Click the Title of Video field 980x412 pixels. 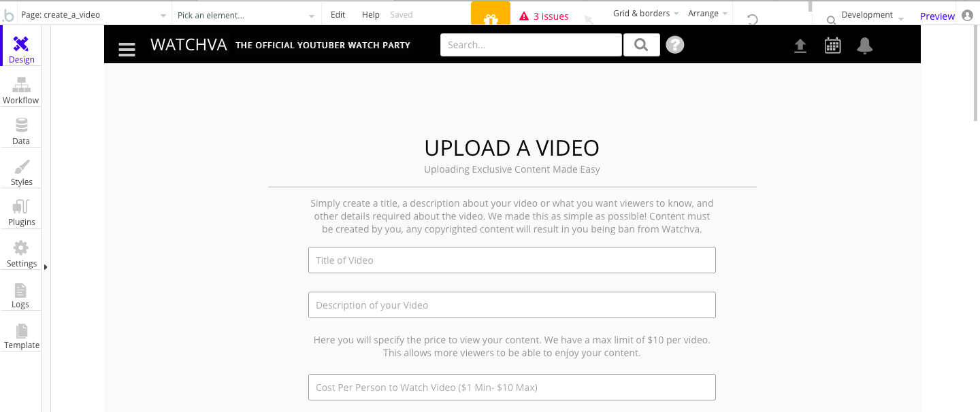pyautogui.click(x=512, y=260)
